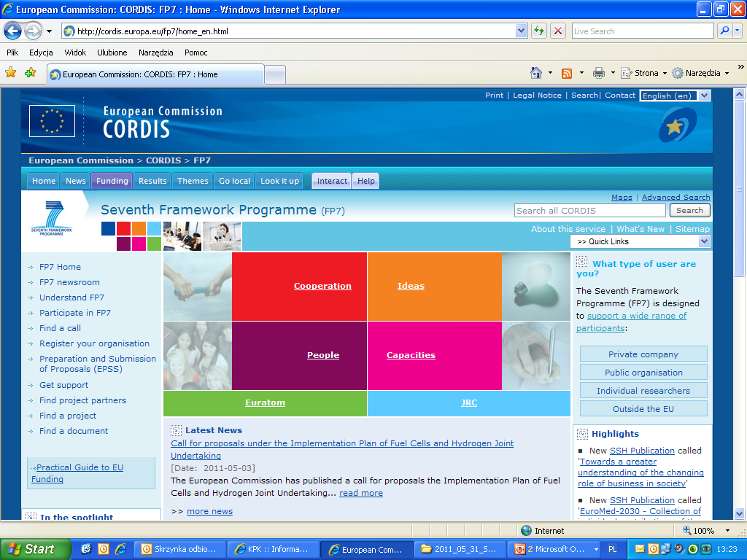Viewport: 747px width, 560px height.
Task: Click the Search all CORDIS input field
Action: (589, 211)
